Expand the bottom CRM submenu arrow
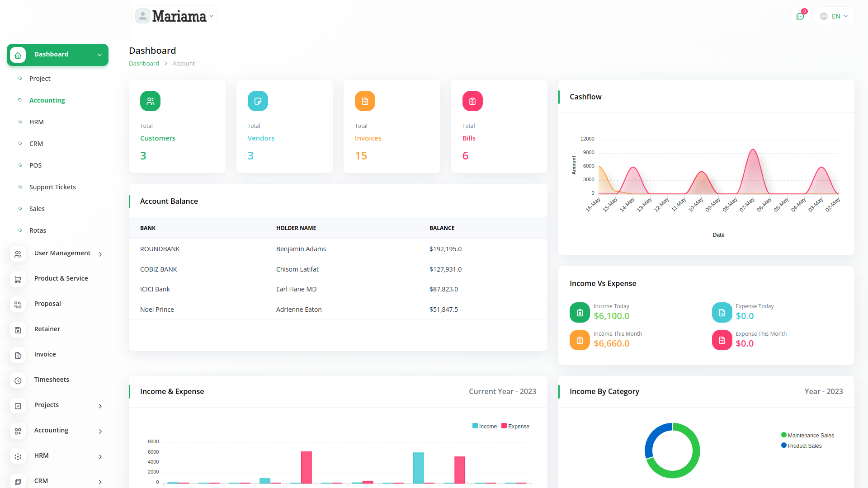 (x=100, y=482)
